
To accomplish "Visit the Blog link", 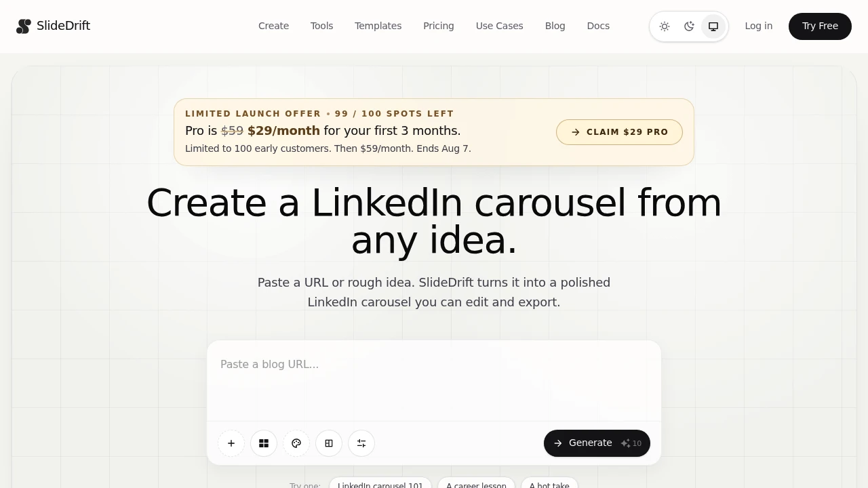I will 555,26.
